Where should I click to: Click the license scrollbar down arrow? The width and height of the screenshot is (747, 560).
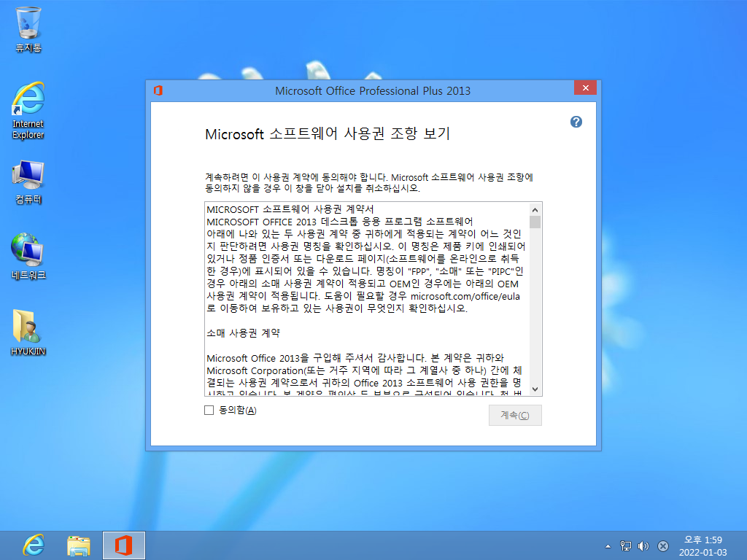pos(535,389)
